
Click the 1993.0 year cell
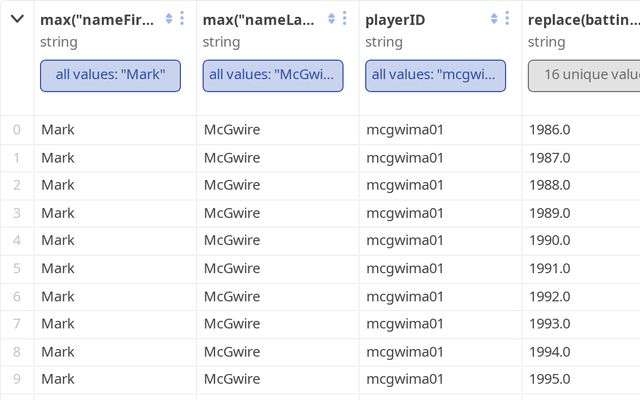[549, 324]
